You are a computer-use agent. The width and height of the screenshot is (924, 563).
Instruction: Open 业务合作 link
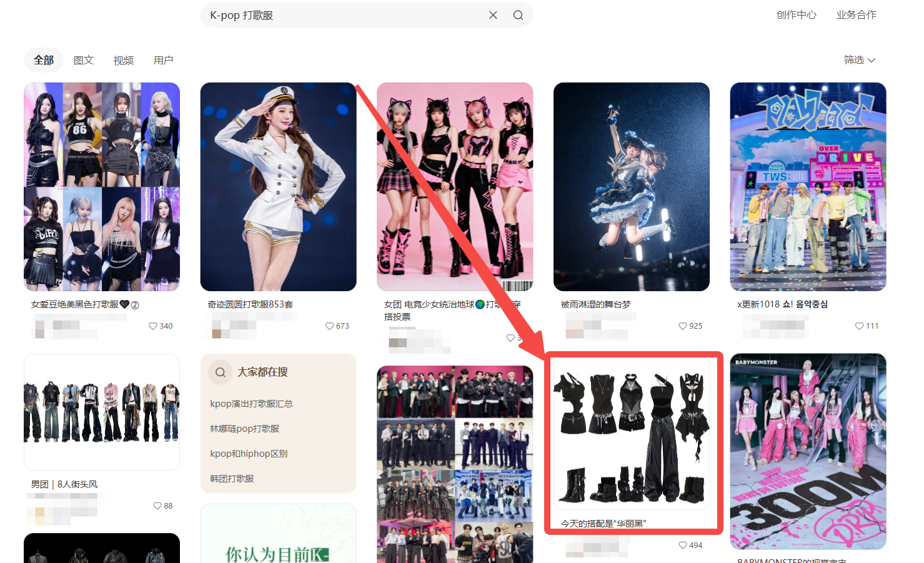856,15
